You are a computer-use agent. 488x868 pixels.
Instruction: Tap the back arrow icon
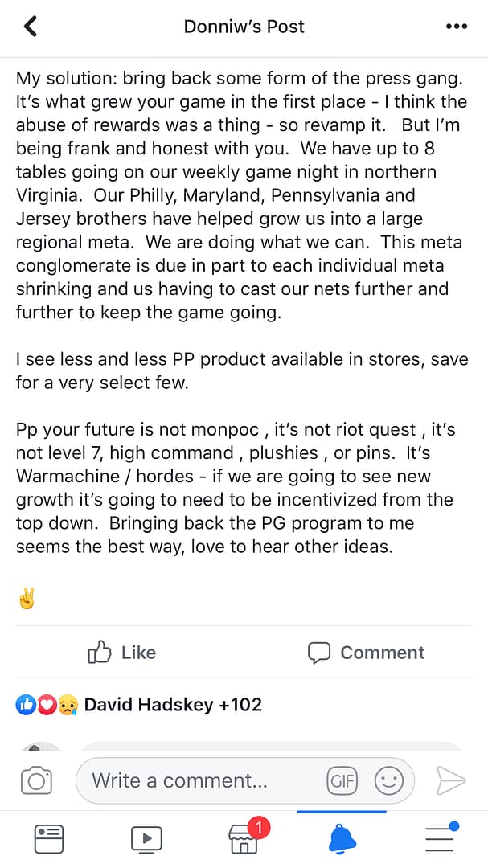click(x=31, y=27)
